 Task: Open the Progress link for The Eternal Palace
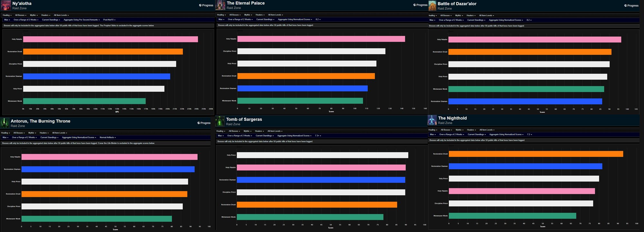coord(420,5)
